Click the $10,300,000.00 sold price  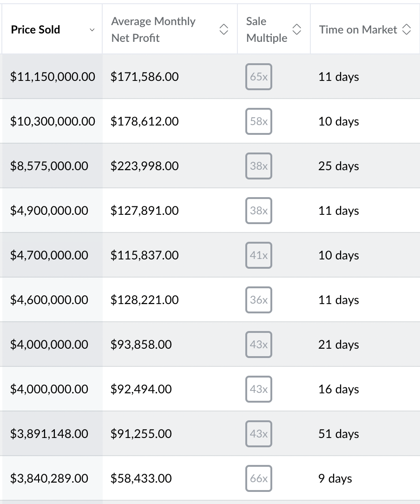coord(52,122)
